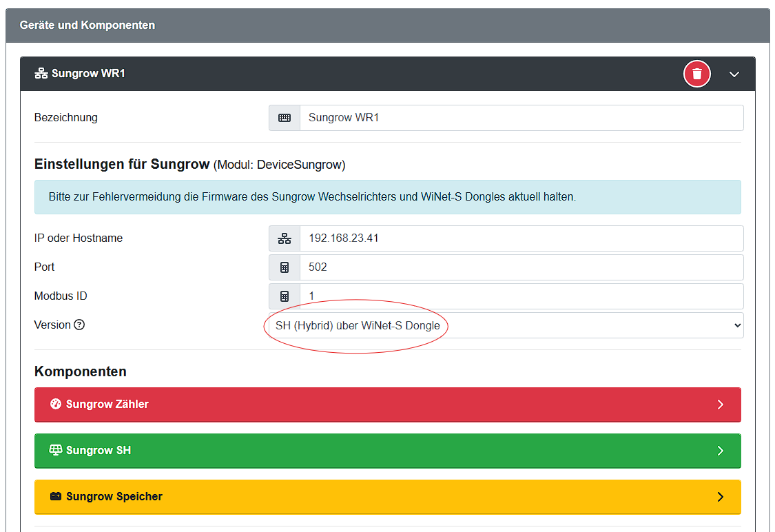Expand the green Sungrow SH component
The height and width of the screenshot is (532, 775).
[x=387, y=451]
